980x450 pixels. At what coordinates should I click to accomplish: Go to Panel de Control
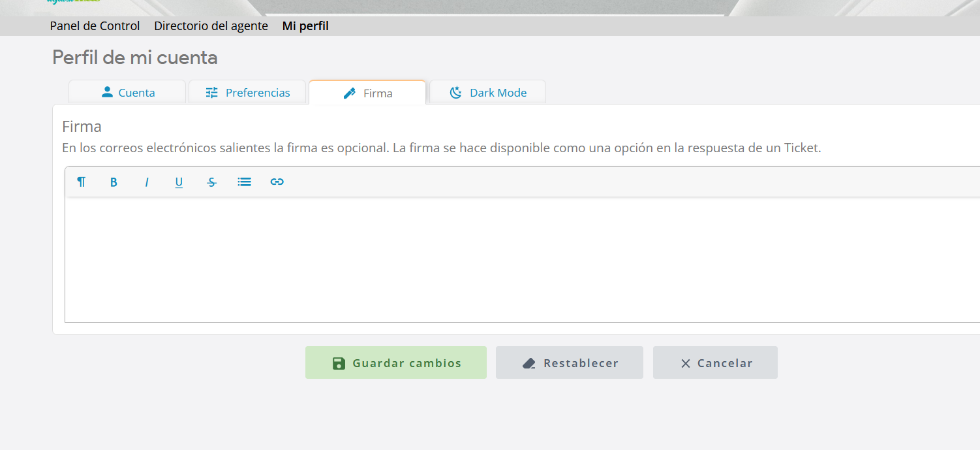[95, 26]
